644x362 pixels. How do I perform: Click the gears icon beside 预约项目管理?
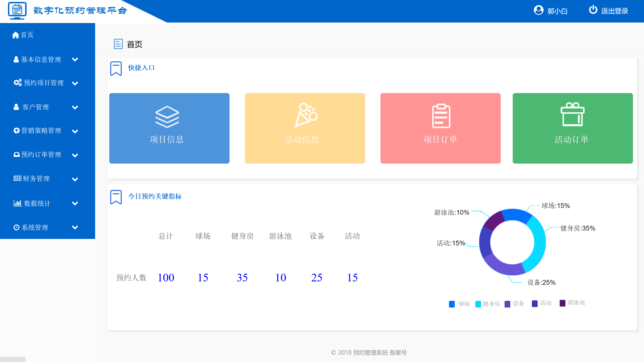pos(18,82)
